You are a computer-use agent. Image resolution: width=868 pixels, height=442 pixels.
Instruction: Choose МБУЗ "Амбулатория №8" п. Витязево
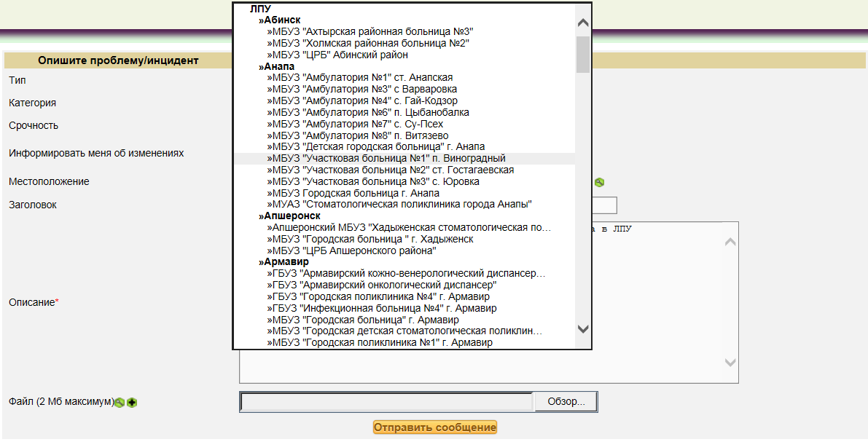(358, 135)
